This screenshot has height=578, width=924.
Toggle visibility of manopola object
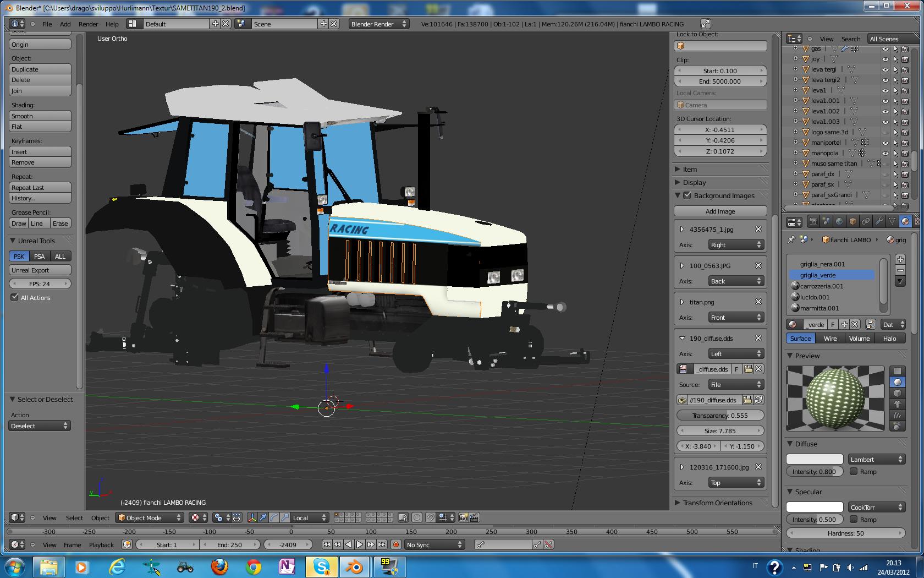886,153
